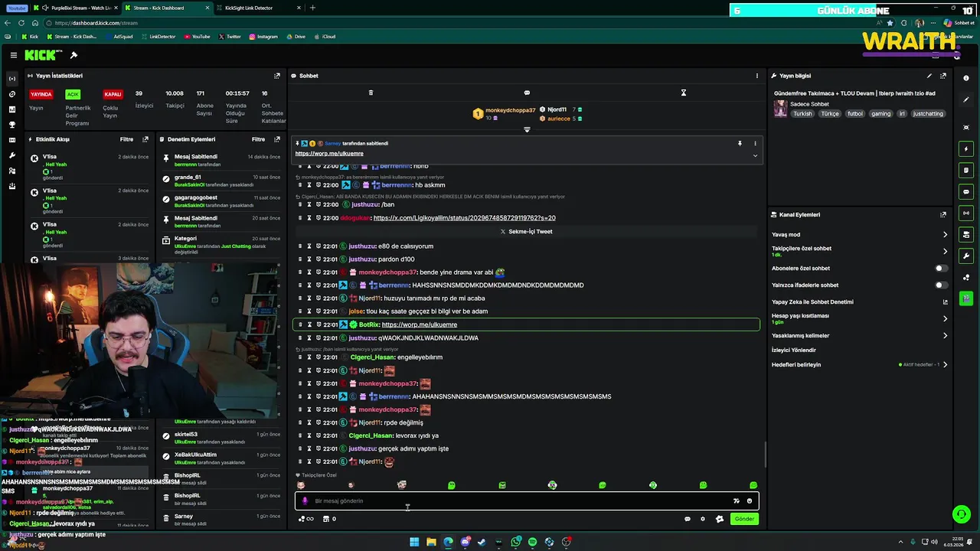Open Spotify from the taskbar
Image resolution: width=980 pixels, height=551 pixels.
(x=533, y=542)
